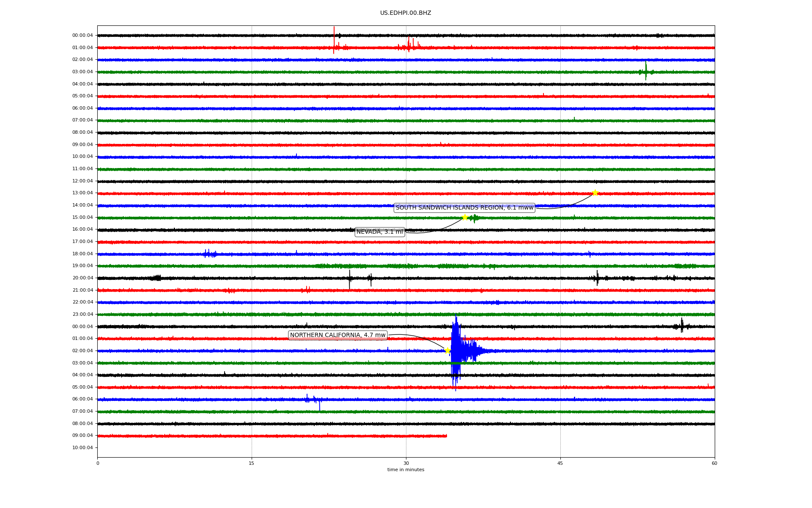
Task: Click the plot title US.EDHPI.00.BHZ
Action: pyautogui.click(x=406, y=13)
